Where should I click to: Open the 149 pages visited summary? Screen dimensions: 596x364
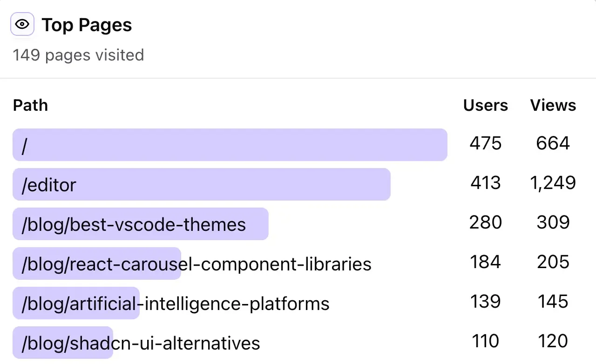(78, 55)
